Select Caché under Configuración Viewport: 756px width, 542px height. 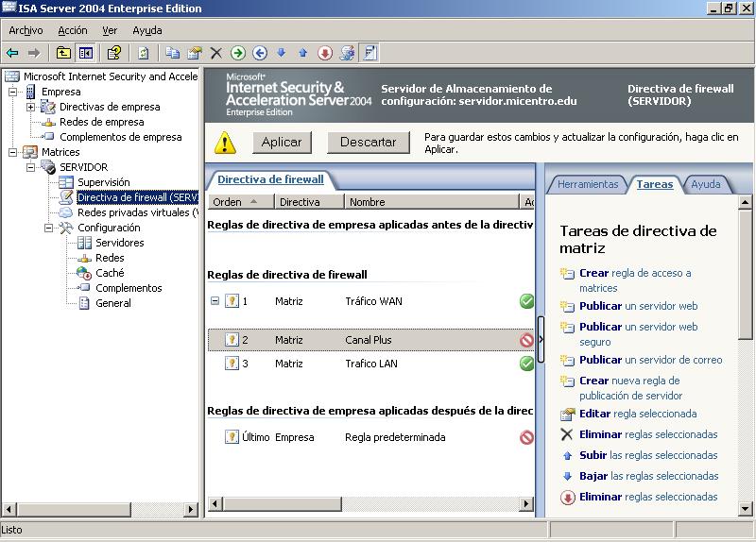tap(110, 273)
